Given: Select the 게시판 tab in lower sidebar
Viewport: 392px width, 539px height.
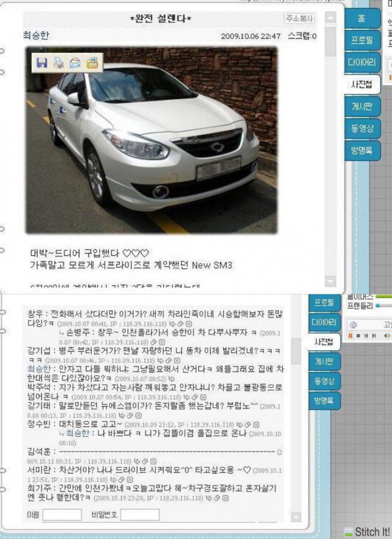Looking at the screenshot, I should (324, 361).
